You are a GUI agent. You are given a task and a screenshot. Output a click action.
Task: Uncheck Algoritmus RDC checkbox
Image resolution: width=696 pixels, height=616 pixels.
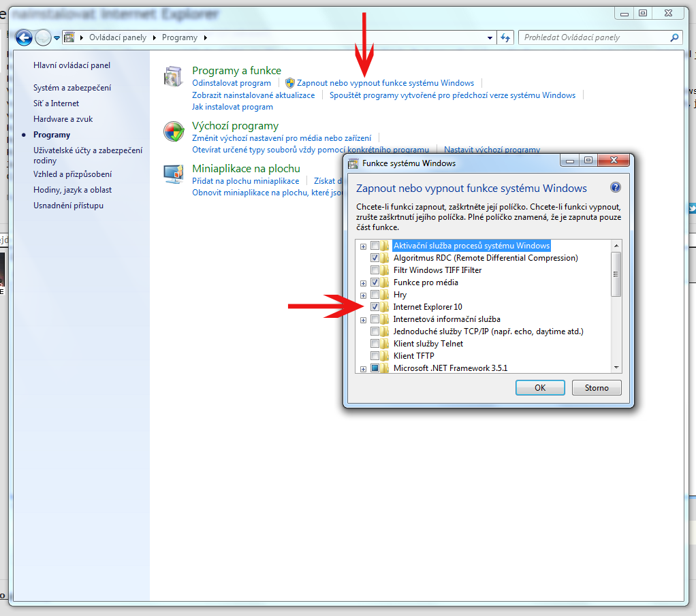(x=375, y=258)
